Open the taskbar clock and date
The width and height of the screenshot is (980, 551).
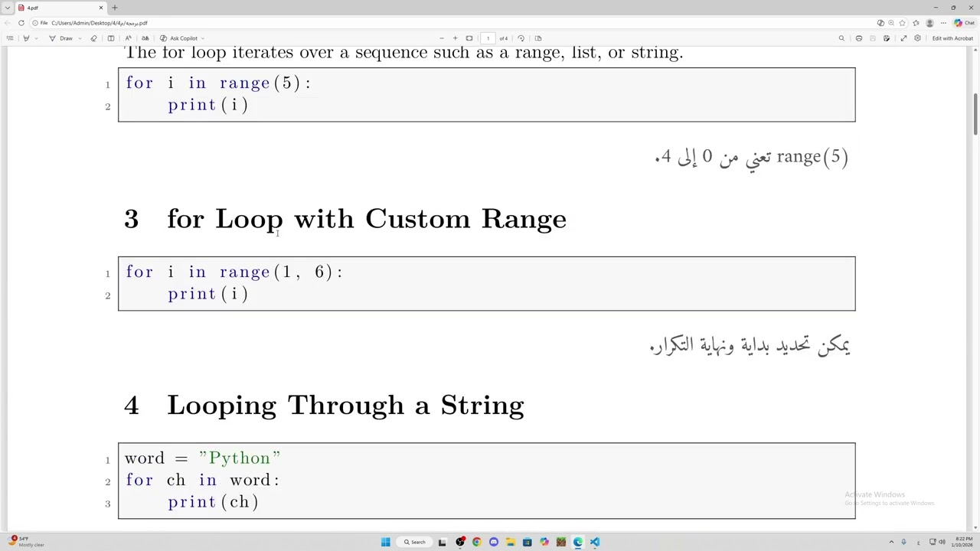click(963, 542)
